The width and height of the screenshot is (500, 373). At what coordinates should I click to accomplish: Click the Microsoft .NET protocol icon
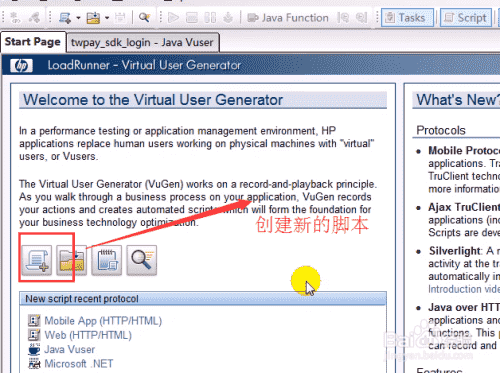(x=34, y=363)
